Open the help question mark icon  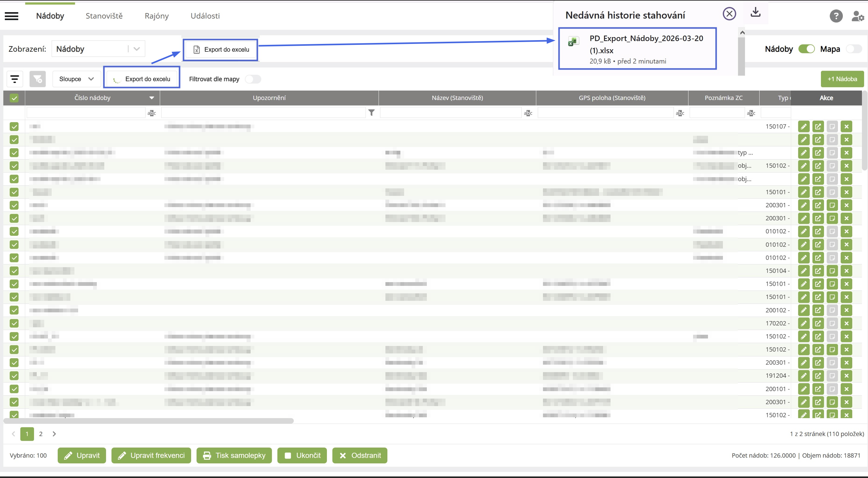coord(836,16)
